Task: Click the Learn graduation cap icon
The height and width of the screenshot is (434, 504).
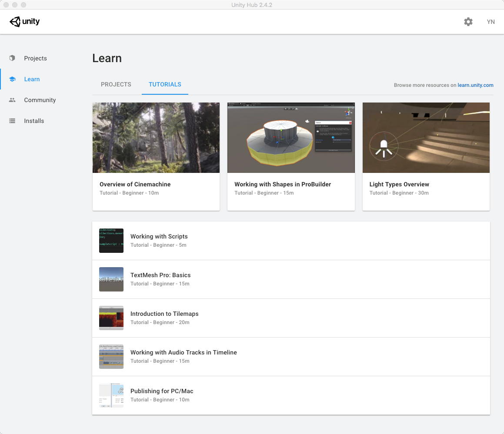Action: 12,79
